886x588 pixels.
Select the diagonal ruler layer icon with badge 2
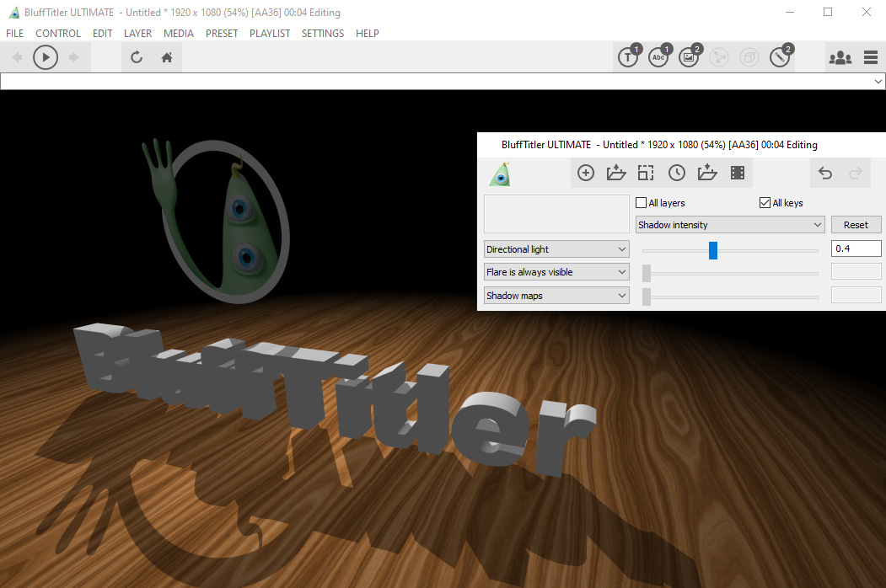(781, 56)
